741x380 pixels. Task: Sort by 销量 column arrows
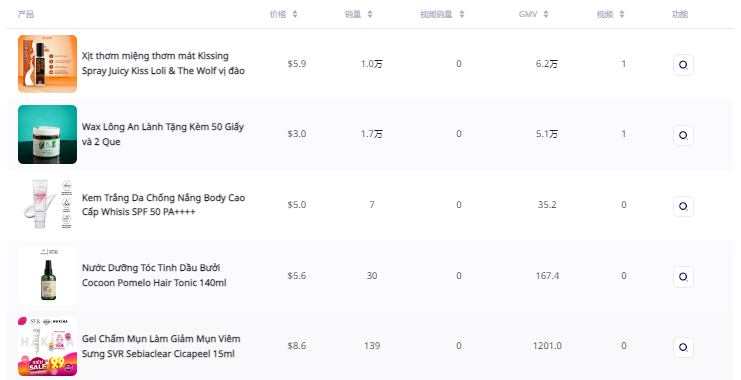(370, 14)
